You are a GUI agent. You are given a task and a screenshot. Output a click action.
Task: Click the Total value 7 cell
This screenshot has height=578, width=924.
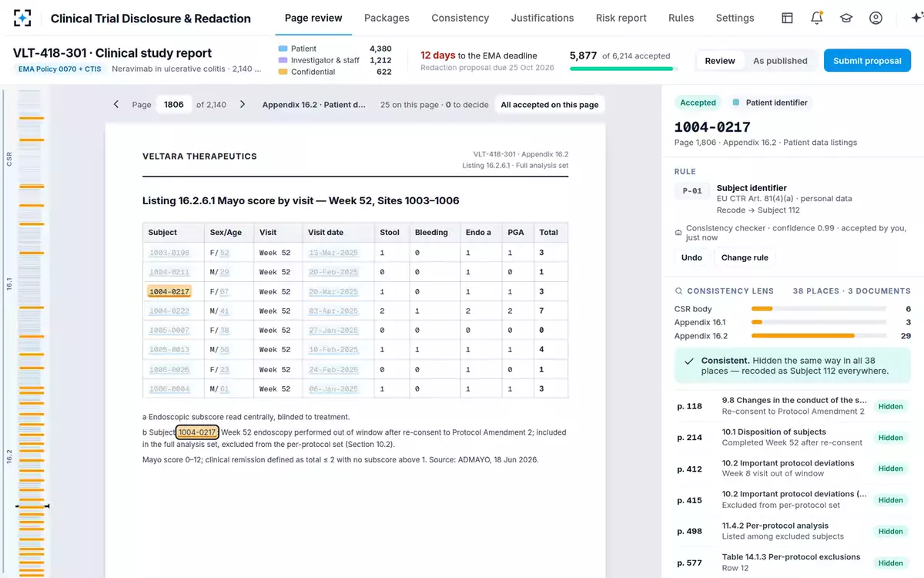click(550, 311)
